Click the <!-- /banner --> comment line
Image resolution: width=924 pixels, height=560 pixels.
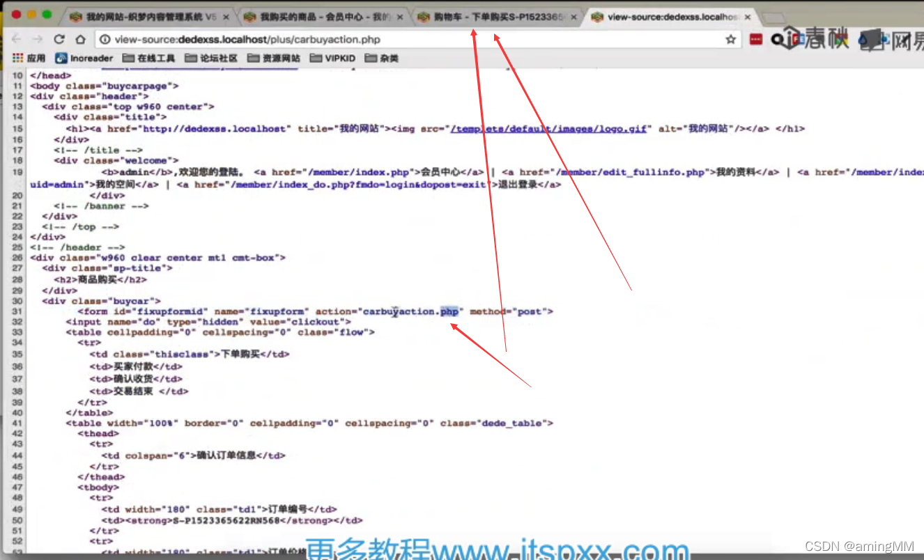point(101,206)
